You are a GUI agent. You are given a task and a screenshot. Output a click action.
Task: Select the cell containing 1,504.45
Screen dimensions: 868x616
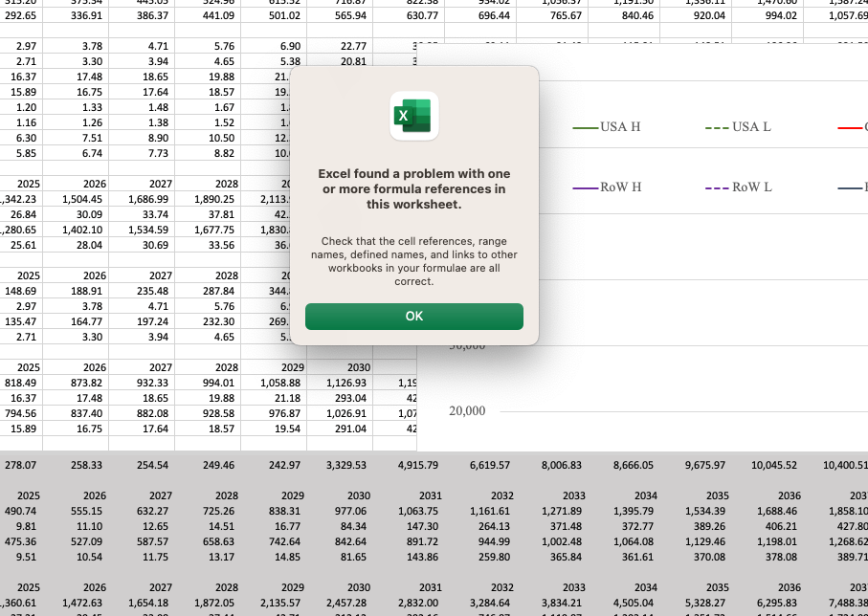pos(76,199)
